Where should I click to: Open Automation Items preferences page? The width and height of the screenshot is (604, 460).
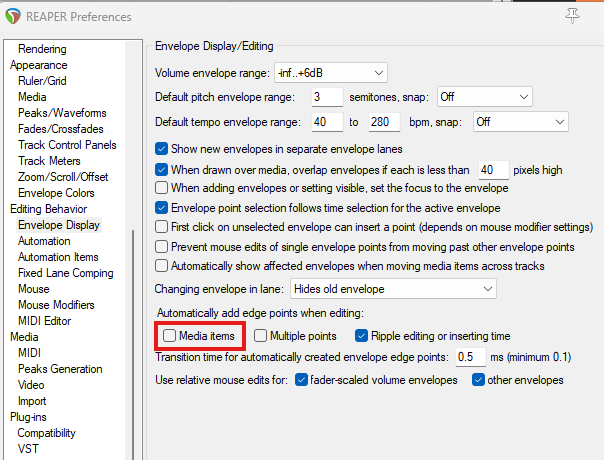[x=58, y=257]
